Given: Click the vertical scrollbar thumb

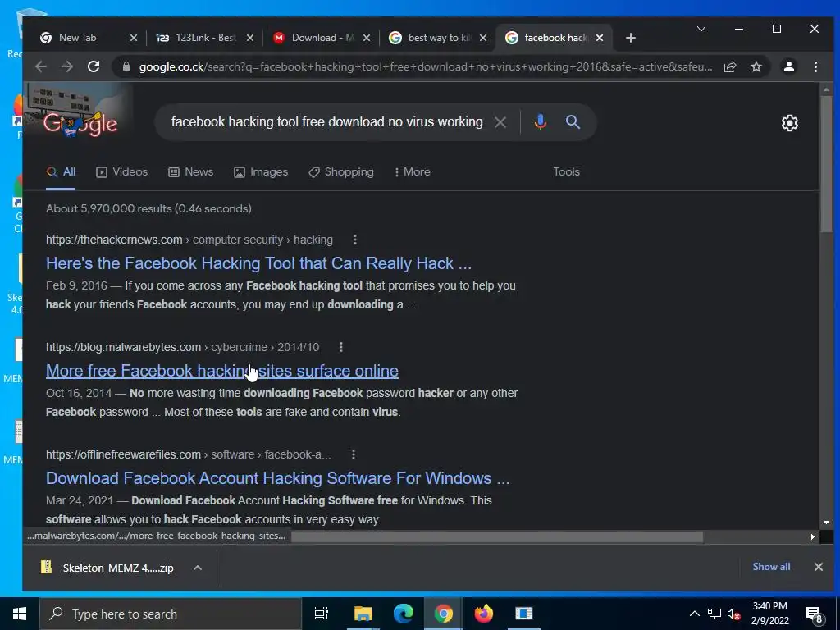Looking at the screenshot, I should point(826,164).
